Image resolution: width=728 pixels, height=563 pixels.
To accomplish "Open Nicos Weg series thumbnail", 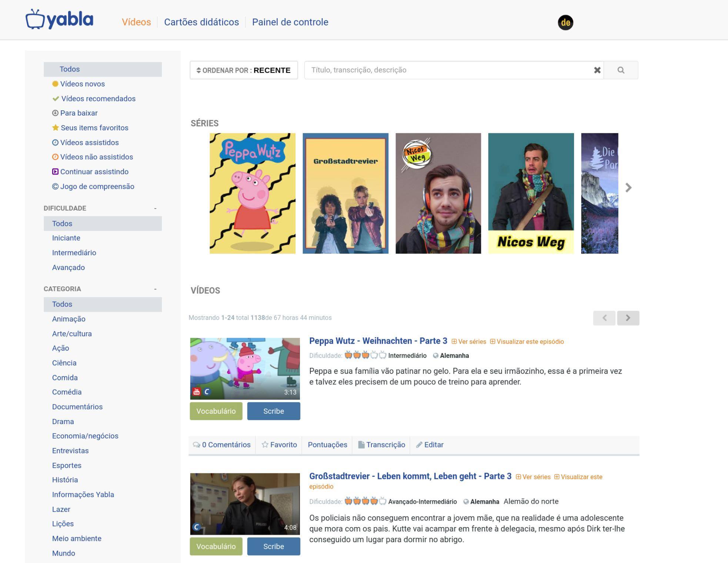I will [x=531, y=193].
